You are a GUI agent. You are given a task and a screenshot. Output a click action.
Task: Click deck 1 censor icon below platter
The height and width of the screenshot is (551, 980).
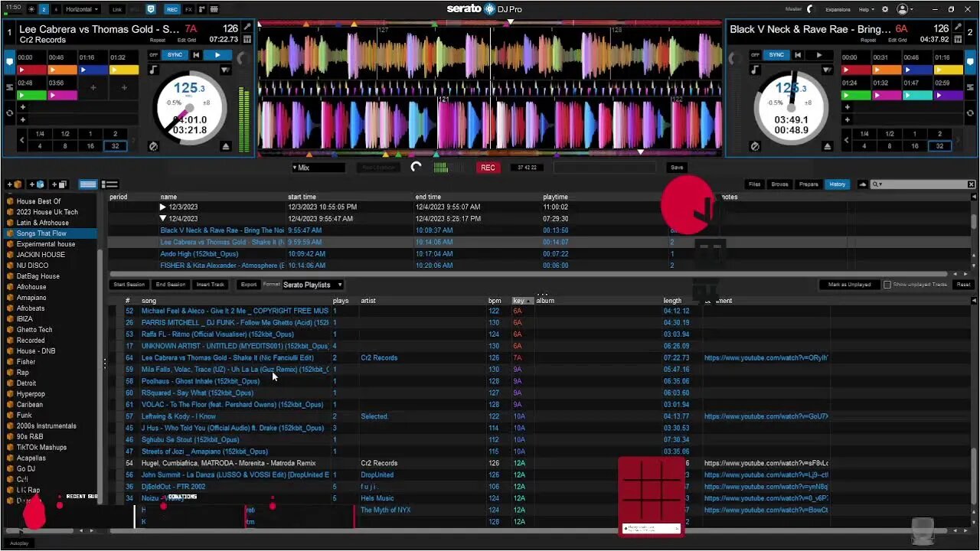pos(153,146)
